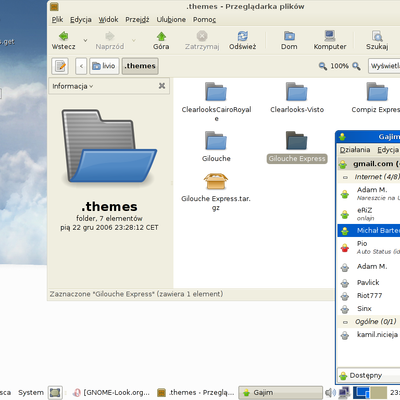Image resolution: width=400 pixels, height=400 pixels.
Task: Collapse the Ogólne contact group
Action: point(345,322)
